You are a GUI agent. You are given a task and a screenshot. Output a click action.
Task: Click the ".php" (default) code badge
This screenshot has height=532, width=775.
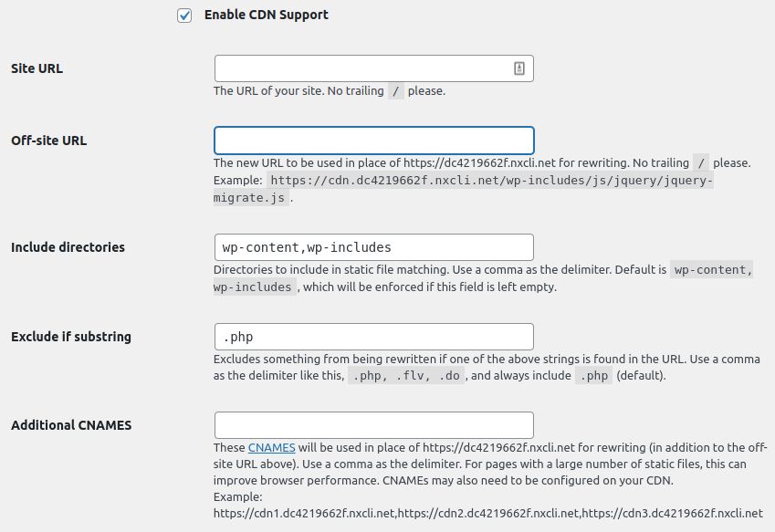(x=594, y=376)
